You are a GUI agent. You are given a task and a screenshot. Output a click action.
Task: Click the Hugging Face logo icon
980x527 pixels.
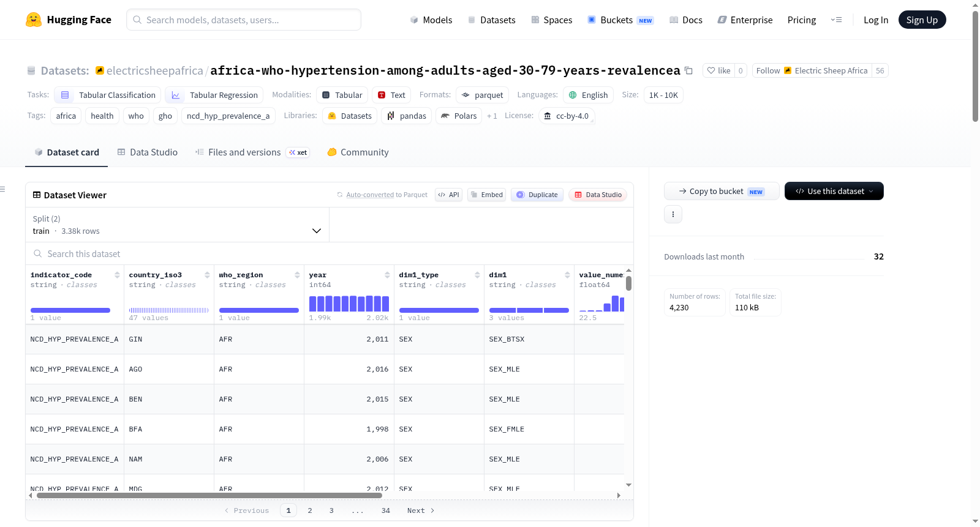pos(34,20)
